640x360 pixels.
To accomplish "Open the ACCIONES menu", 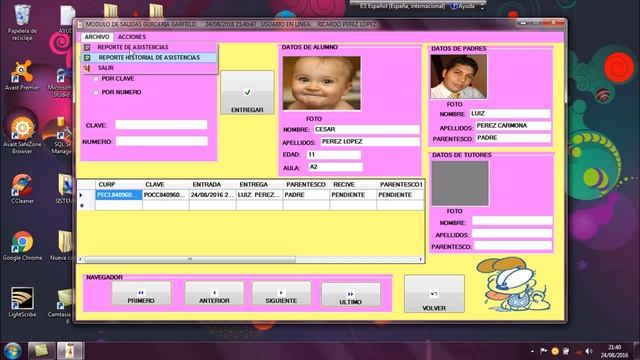I will pos(131,37).
